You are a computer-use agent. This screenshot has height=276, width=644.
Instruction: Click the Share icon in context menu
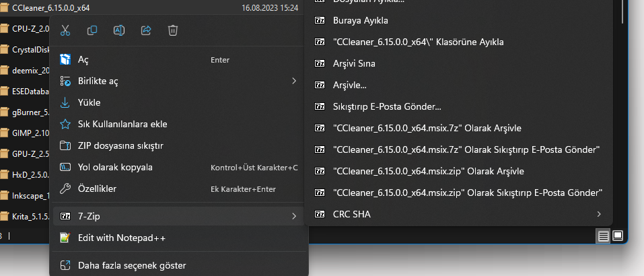click(x=146, y=30)
